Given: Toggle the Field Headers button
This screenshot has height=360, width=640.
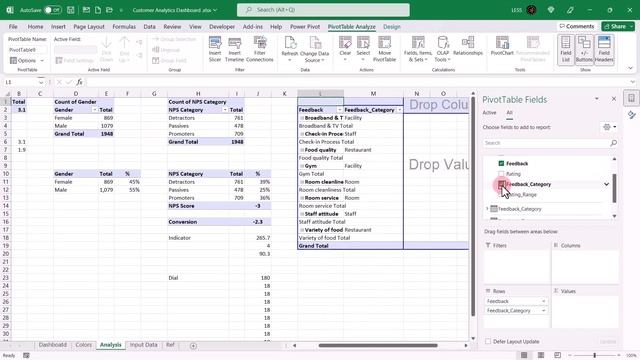Looking at the screenshot, I should click(604, 49).
